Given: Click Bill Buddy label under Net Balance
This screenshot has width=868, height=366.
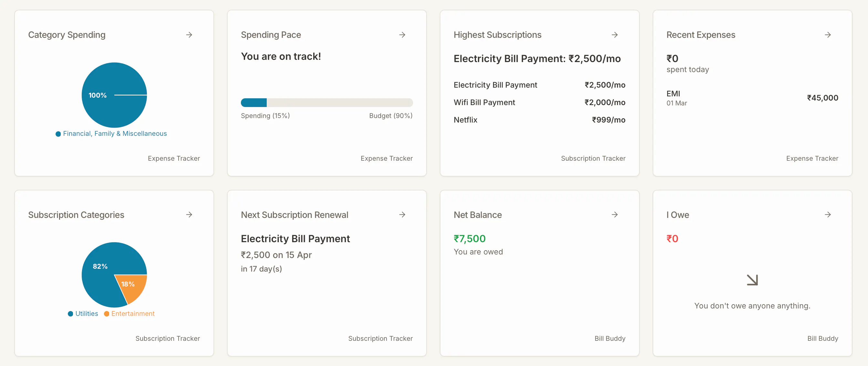Looking at the screenshot, I should pos(610,338).
